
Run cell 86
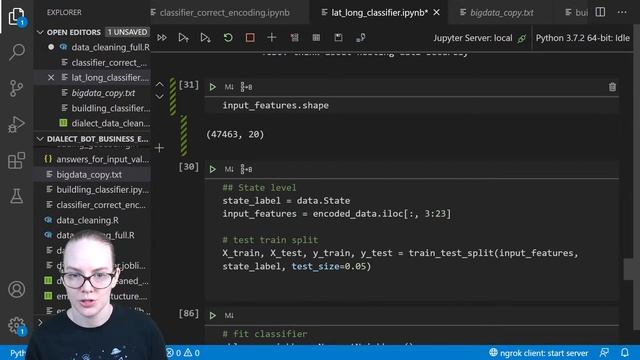212,315
